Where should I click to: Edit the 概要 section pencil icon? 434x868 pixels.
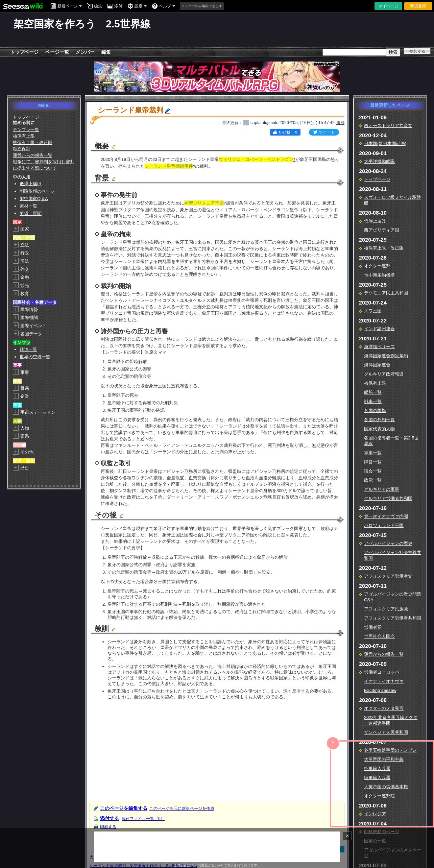point(114,147)
